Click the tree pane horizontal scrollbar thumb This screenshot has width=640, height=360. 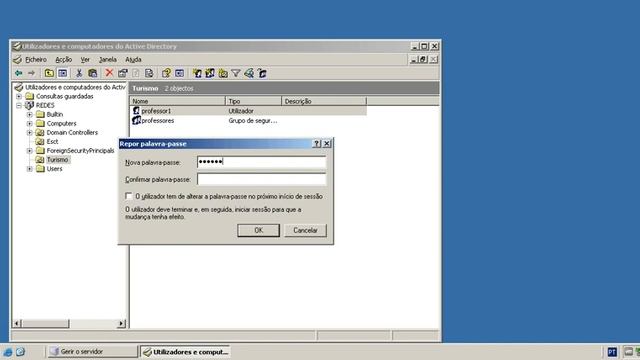[x=45, y=324]
